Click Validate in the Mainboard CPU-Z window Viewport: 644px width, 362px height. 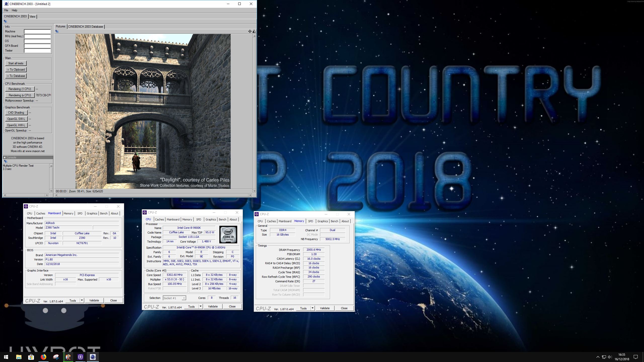(94, 300)
